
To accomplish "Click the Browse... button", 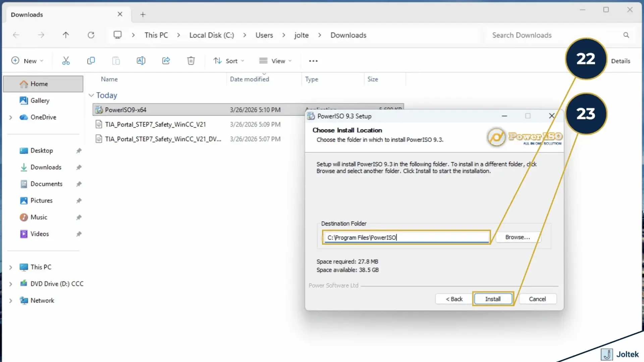I will click(x=518, y=237).
